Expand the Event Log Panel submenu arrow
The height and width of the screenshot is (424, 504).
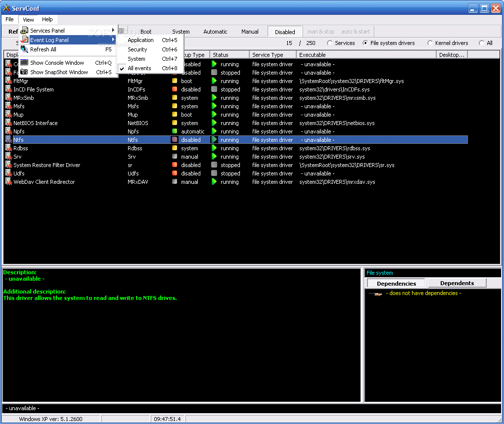click(113, 40)
